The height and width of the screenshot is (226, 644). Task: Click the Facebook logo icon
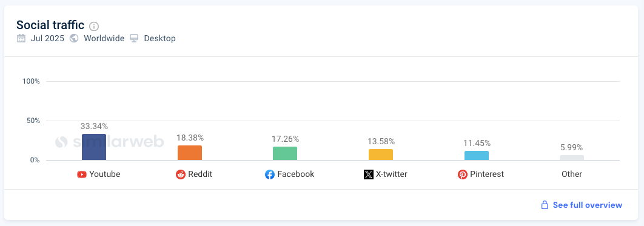click(269, 174)
